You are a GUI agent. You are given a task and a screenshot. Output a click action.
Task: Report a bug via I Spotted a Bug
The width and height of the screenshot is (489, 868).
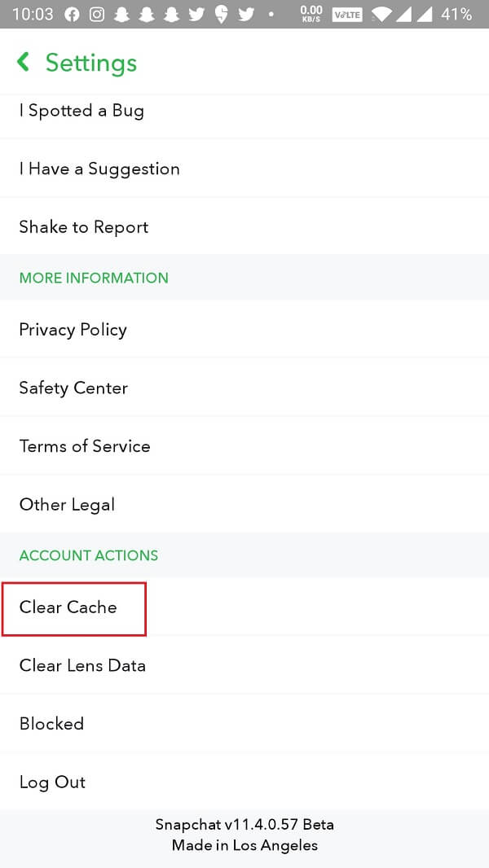[81, 111]
